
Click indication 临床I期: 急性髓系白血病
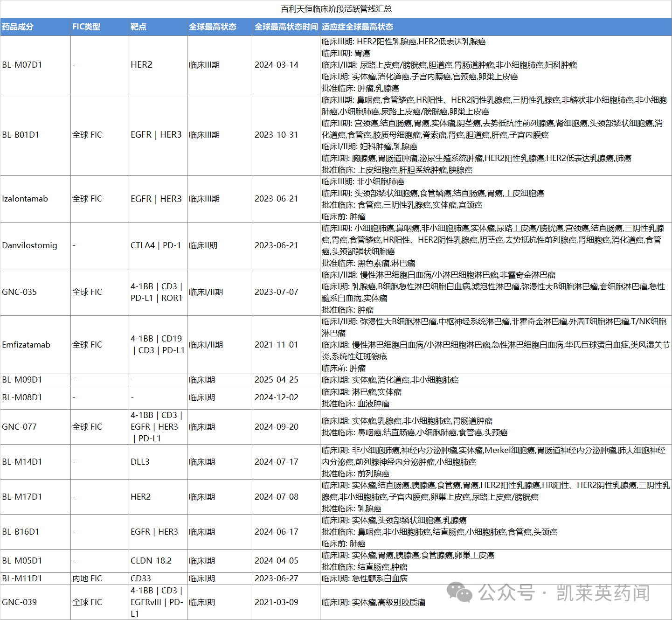tap(365, 578)
